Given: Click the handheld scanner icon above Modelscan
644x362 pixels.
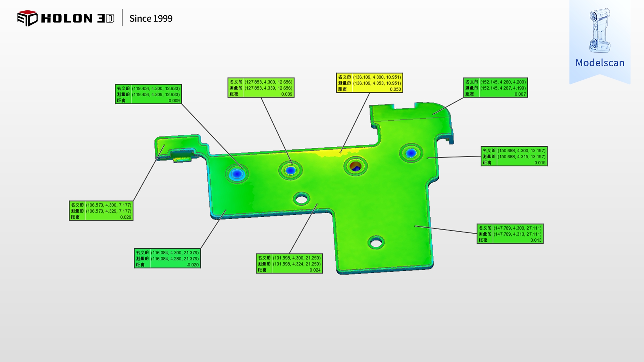Looking at the screenshot, I should coord(599,31).
